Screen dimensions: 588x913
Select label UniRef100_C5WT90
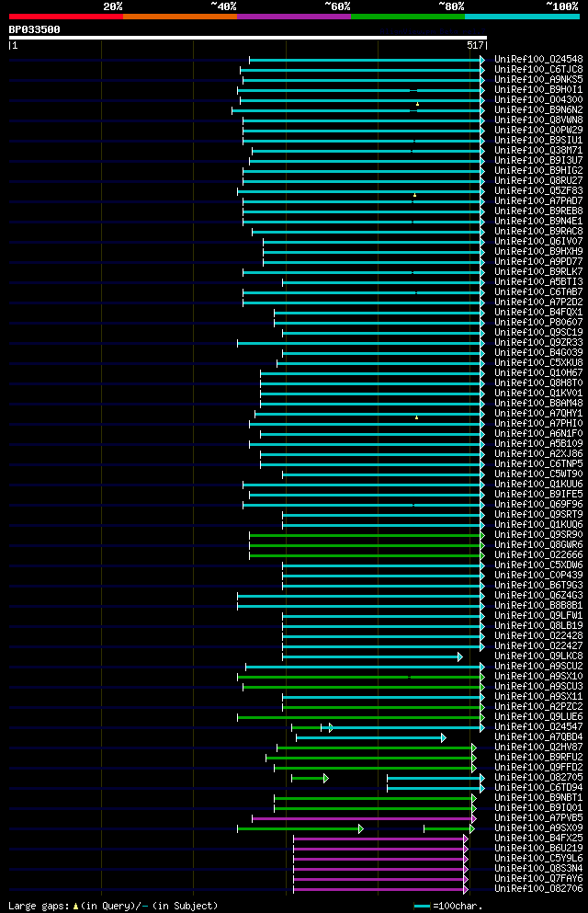click(x=538, y=474)
